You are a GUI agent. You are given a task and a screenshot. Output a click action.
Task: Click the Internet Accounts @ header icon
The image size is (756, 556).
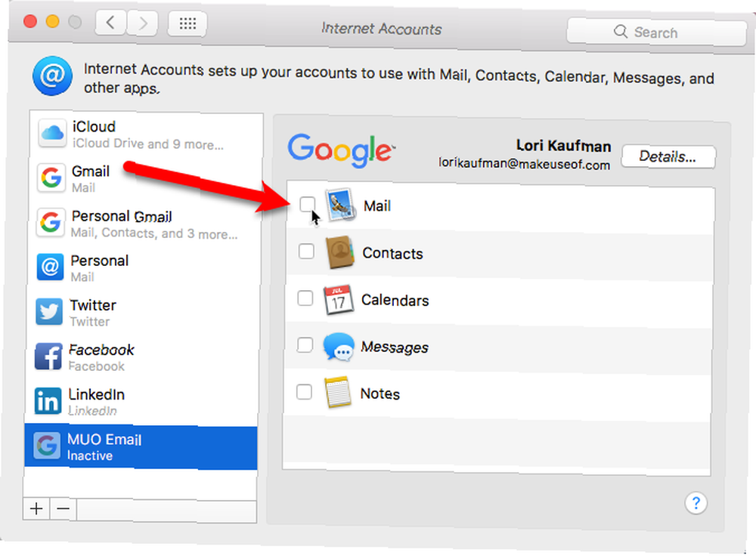pos(53,76)
